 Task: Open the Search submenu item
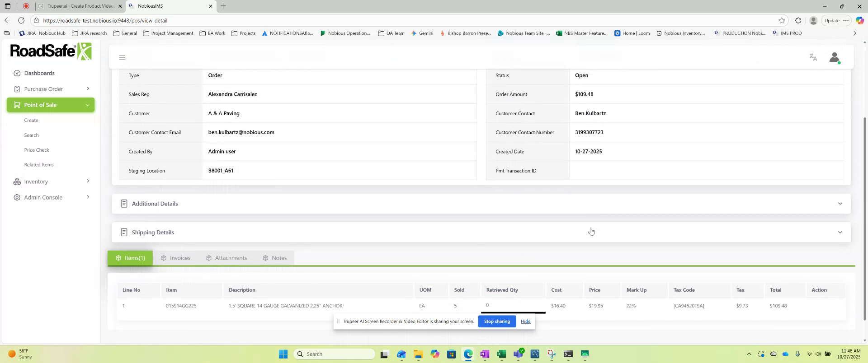coord(31,135)
